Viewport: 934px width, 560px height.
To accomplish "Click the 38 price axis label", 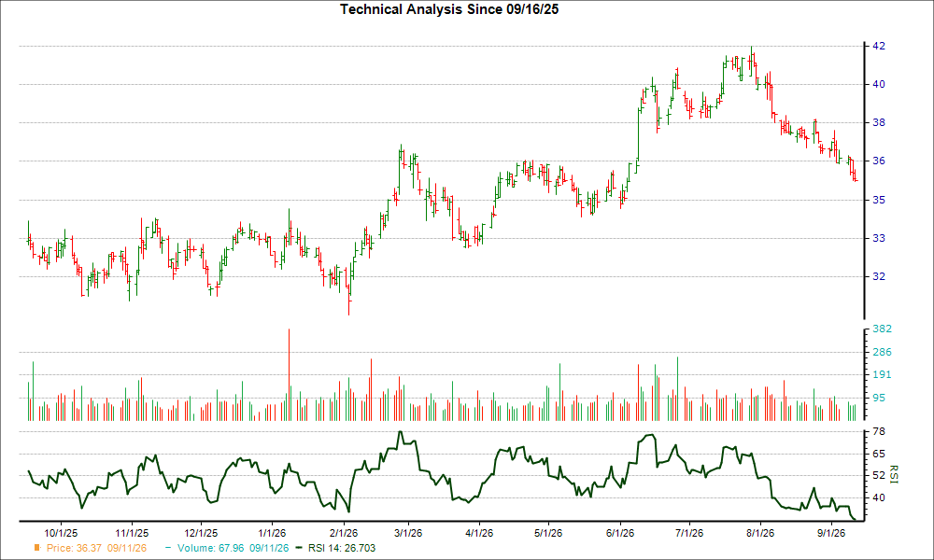I will point(879,122).
